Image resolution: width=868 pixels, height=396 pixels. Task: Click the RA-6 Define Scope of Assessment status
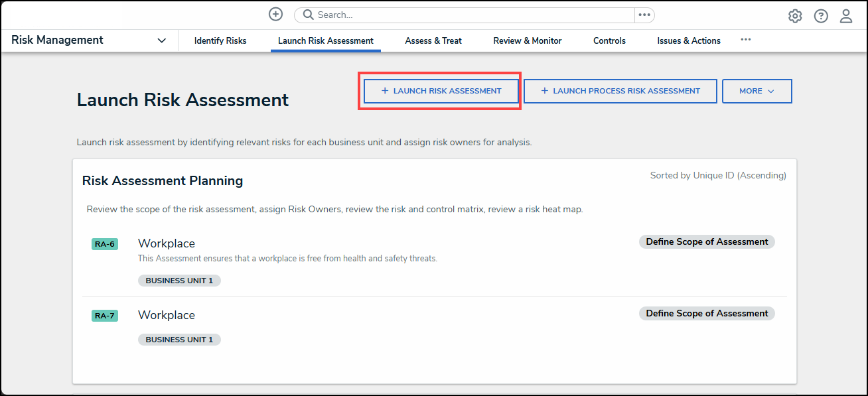(707, 242)
